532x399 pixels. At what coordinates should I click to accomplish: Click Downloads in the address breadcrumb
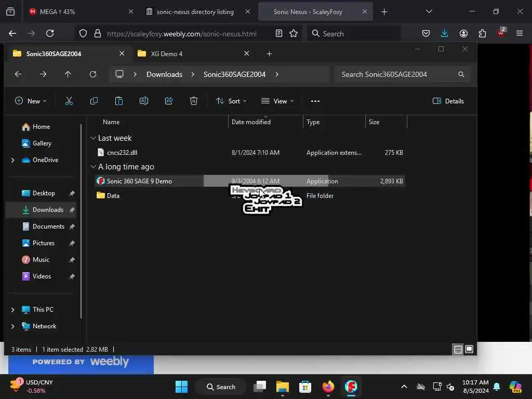tap(164, 74)
